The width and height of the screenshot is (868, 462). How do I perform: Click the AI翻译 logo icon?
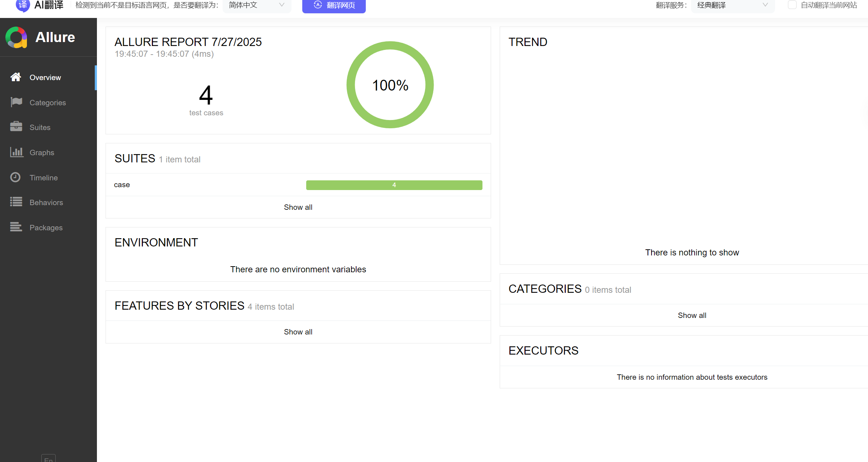pyautogui.click(x=22, y=5)
